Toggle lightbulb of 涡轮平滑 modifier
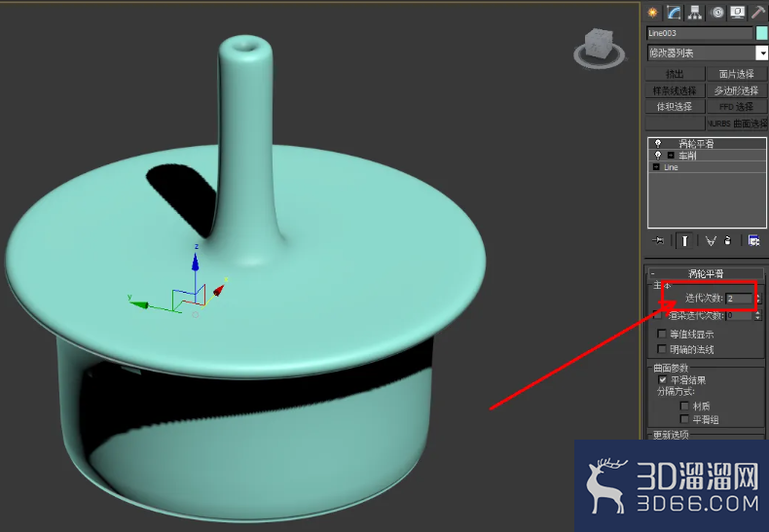The image size is (769, 532). tap(658, 144)
